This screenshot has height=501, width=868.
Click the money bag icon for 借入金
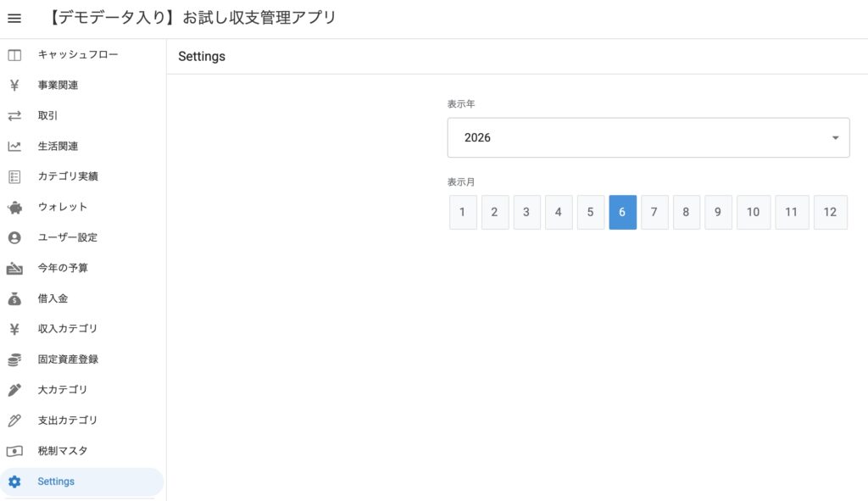pos(14,299)
